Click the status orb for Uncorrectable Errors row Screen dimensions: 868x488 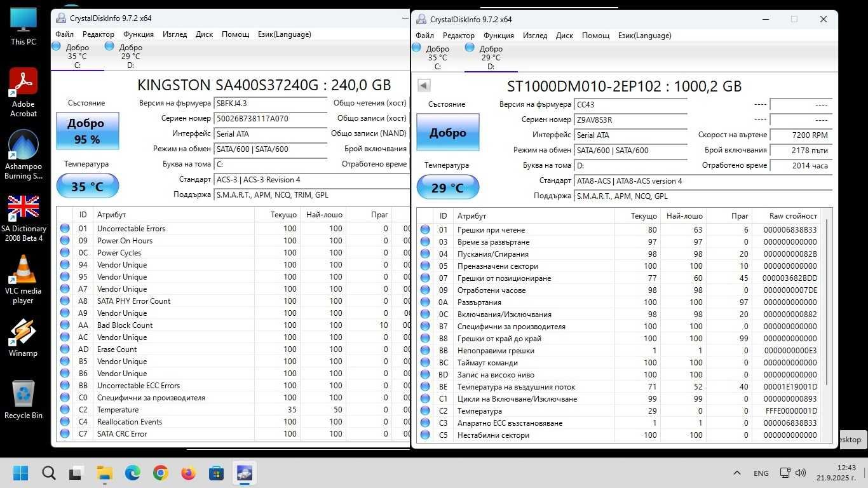tap(65, 228)
